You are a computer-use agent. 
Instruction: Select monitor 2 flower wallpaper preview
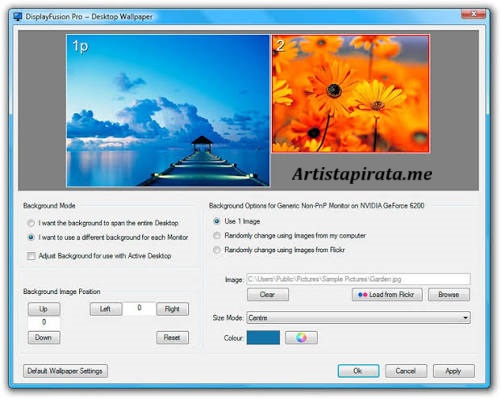(x=351, y=94)
